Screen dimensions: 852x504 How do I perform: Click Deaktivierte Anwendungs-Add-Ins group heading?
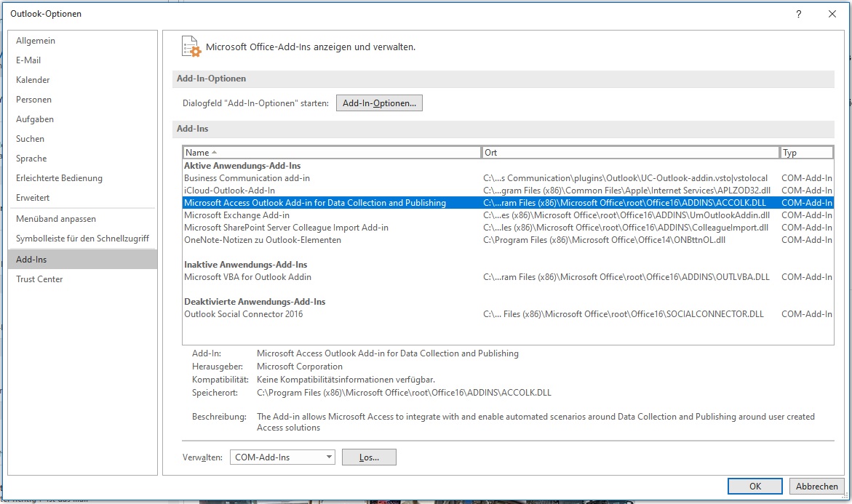coord(255,301)
